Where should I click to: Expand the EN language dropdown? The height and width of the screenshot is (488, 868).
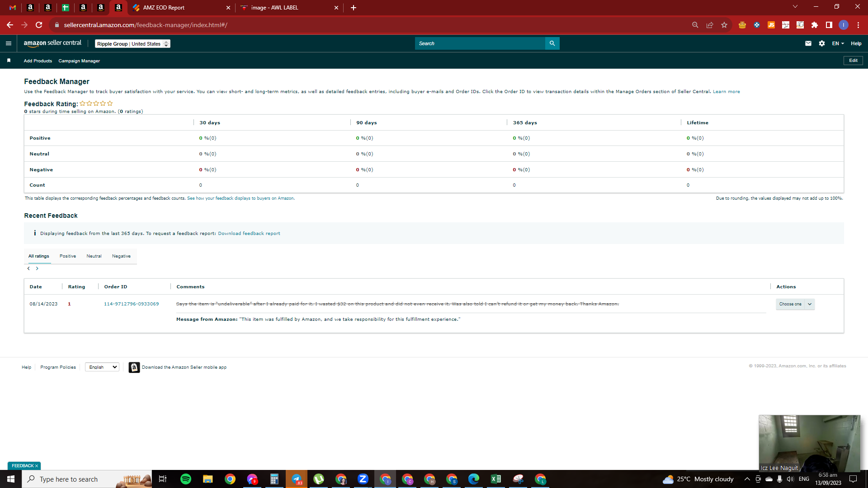(x=838, y=43)
